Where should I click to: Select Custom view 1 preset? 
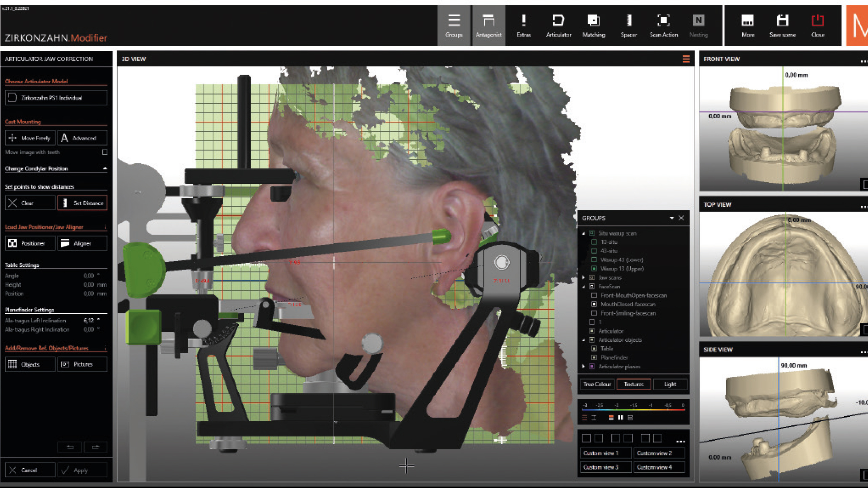pyautogui.click(x=605, y=453)
